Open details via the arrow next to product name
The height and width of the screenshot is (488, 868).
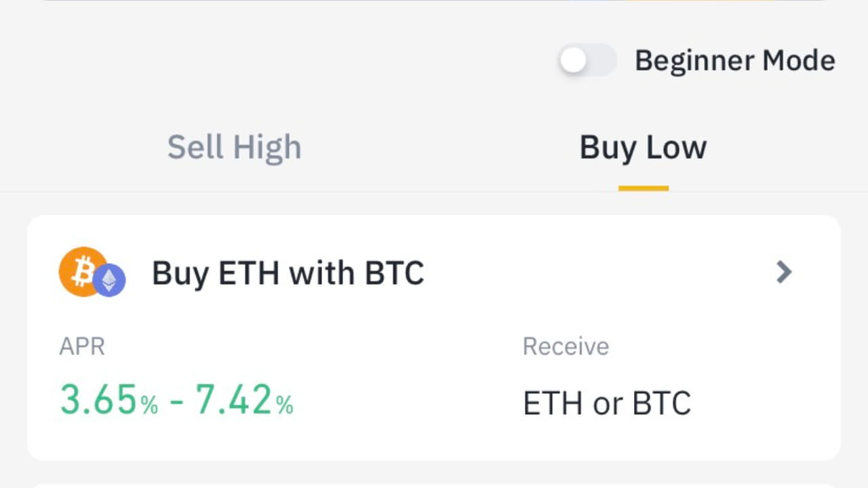[784, 272]
